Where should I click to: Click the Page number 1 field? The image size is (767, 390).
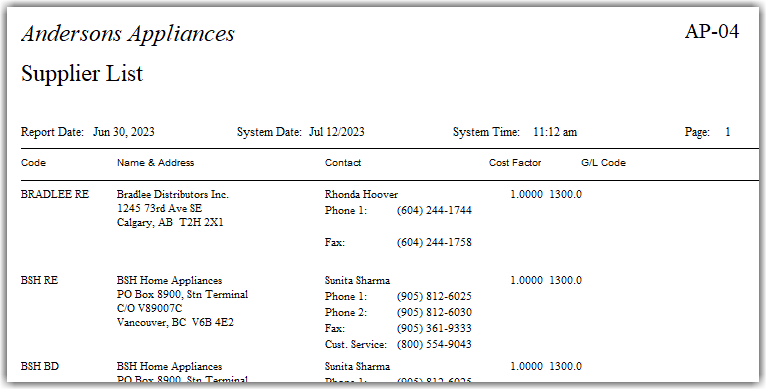[x=728, y=132]
